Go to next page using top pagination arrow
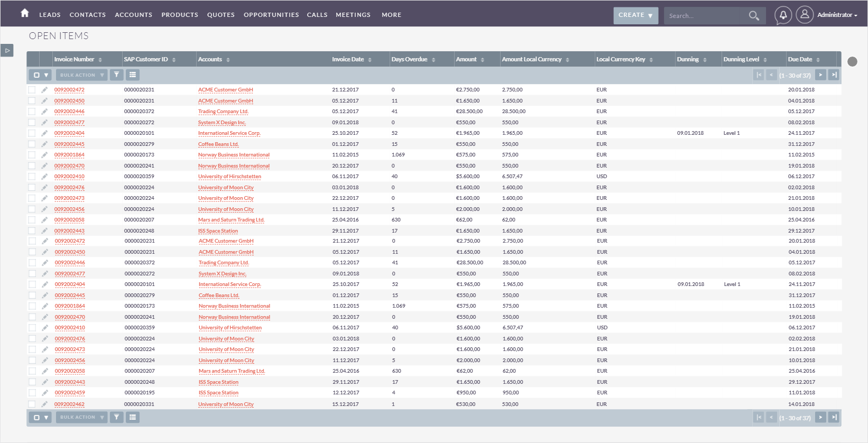Viewport: 868px width, 443px height. (820, 75)
